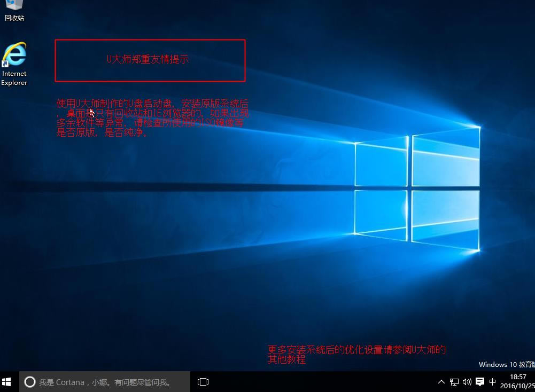535x392 pixels.
Task: Switch the Chinese input method indicator
Action: point(492,382)
